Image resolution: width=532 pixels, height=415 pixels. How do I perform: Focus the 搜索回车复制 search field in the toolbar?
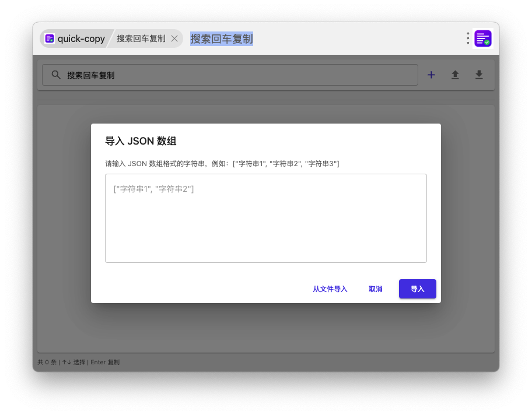233,75
